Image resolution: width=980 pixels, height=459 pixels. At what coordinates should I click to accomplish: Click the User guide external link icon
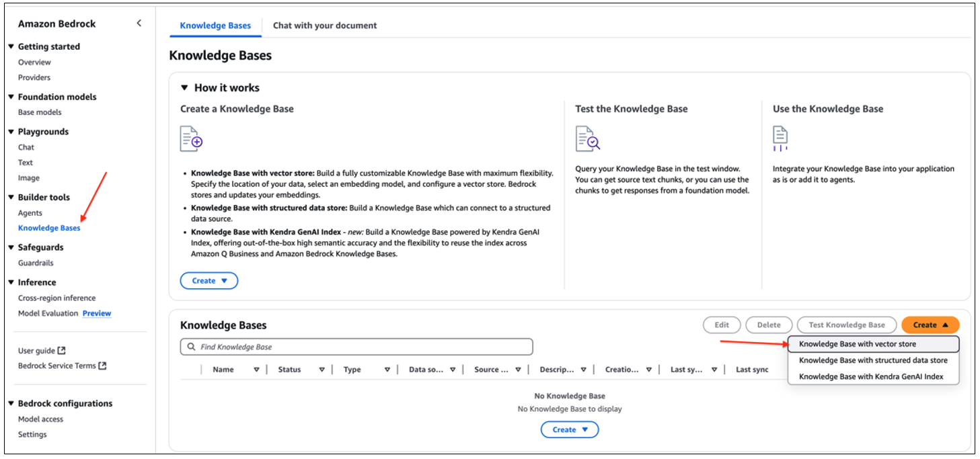(62, 351)
